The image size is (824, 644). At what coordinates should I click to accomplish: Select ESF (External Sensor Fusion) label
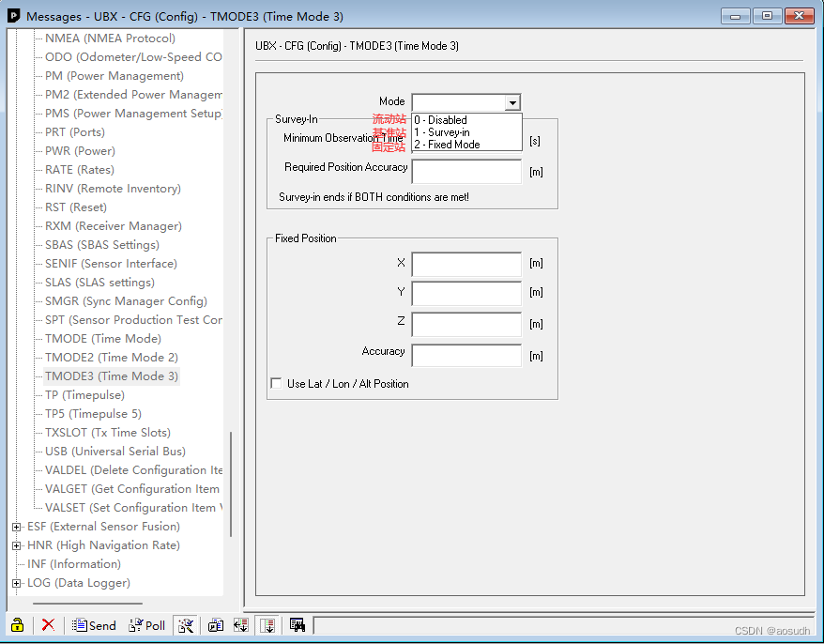click(103, 527)
